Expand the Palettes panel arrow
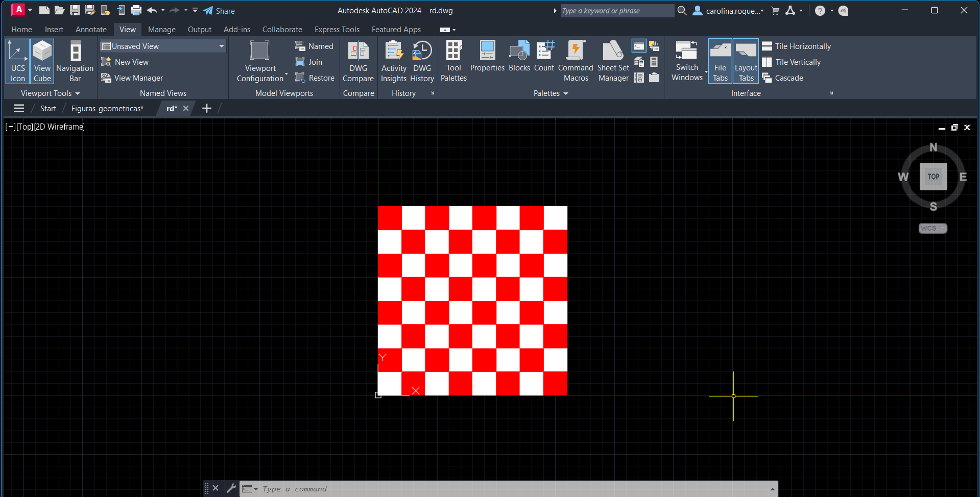The width and height of the screenshot is (980, 497). [x=566, y=93]
